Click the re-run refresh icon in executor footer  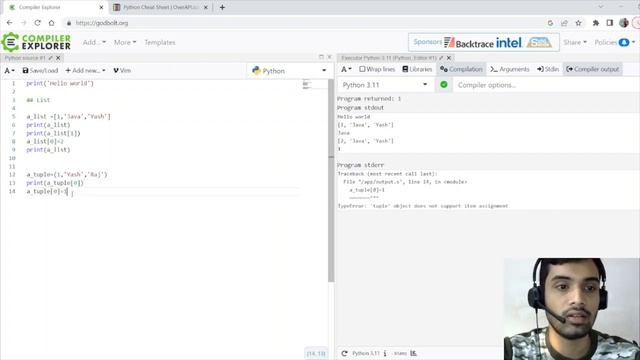(x=344, y=353)
